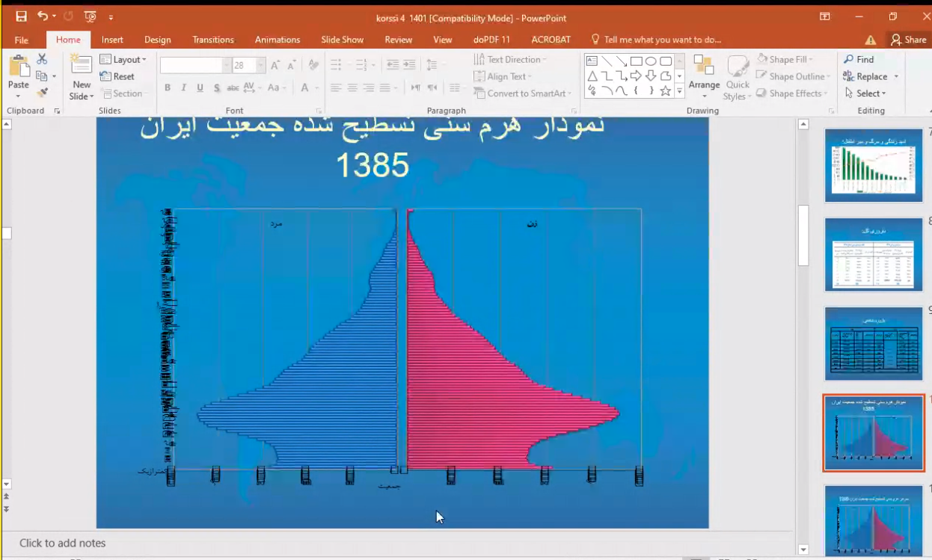Increase font size with the large A icon
The height and width of the screenshot is (560, 932).
(275, 66)
